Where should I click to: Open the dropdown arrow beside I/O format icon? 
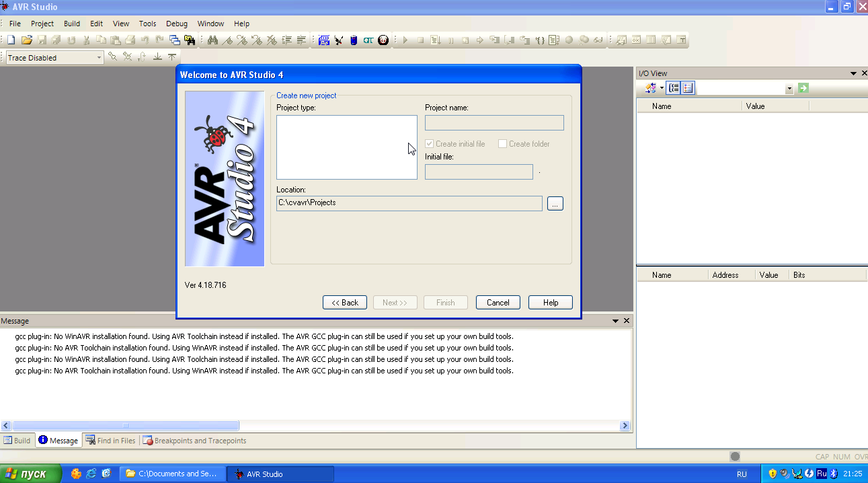(662, 88)
